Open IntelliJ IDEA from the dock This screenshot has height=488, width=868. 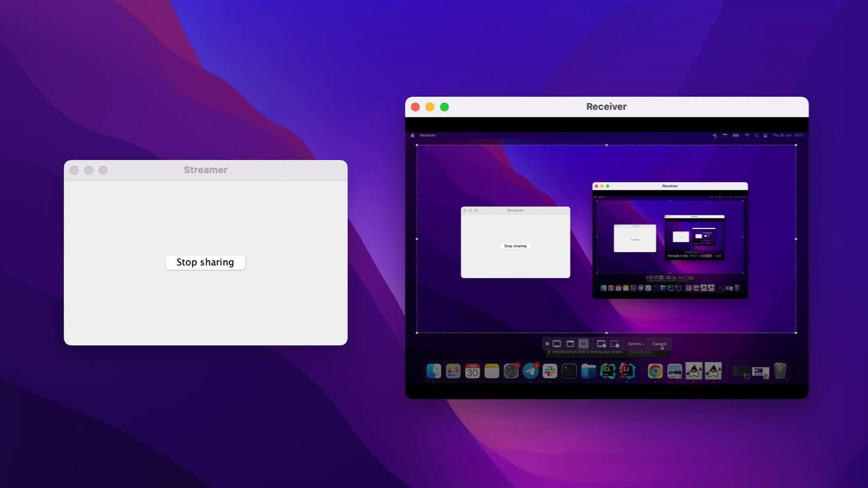pyautogui.click(x=627, y=371)
